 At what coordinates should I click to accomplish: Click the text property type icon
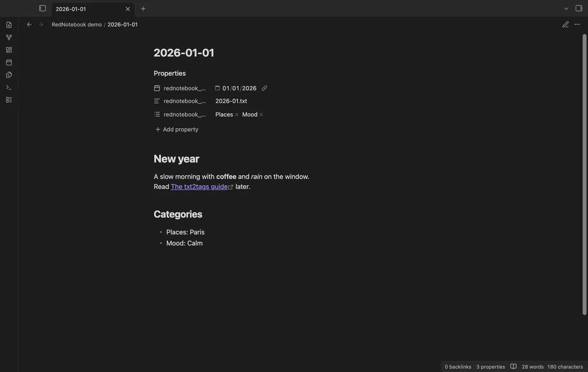(157, 101)
